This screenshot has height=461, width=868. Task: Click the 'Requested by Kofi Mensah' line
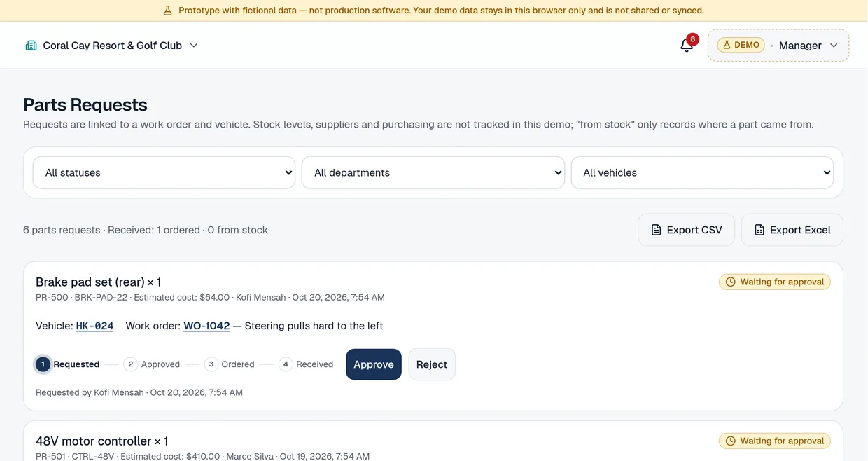[x=139, y=392]
